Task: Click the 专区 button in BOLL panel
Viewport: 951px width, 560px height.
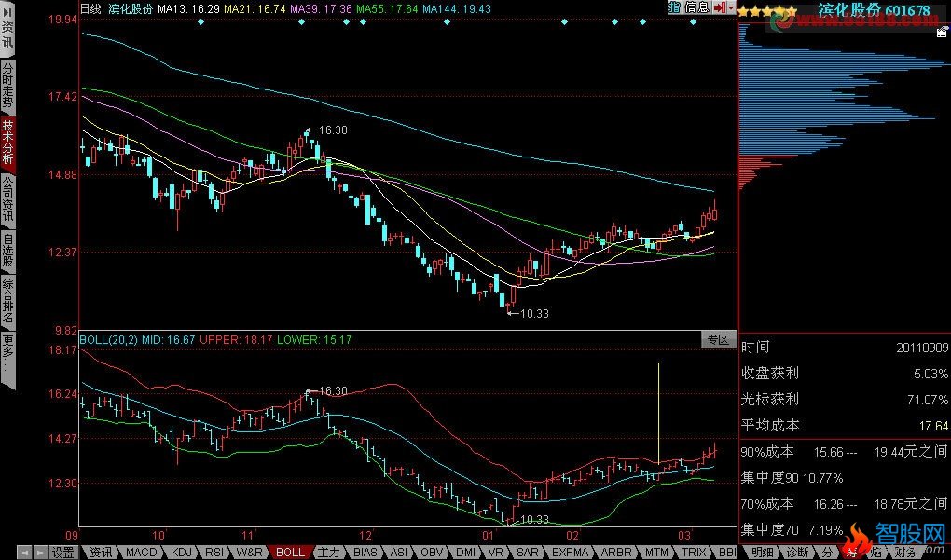Action: pos(718,339)
